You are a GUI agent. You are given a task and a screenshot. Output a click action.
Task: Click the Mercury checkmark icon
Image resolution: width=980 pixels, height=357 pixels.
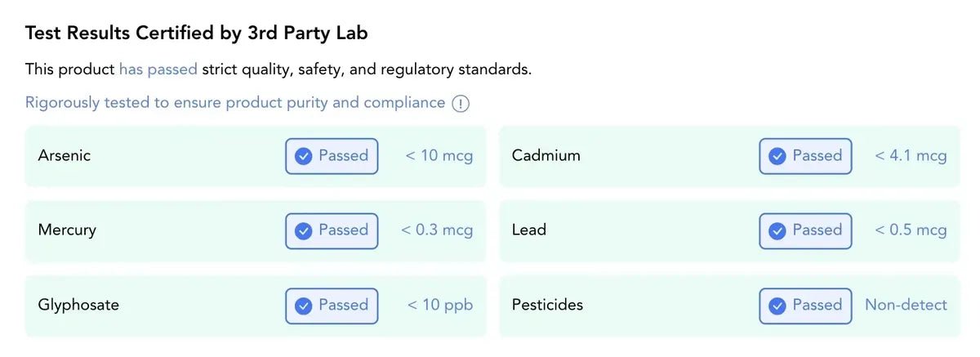point(304,231)
